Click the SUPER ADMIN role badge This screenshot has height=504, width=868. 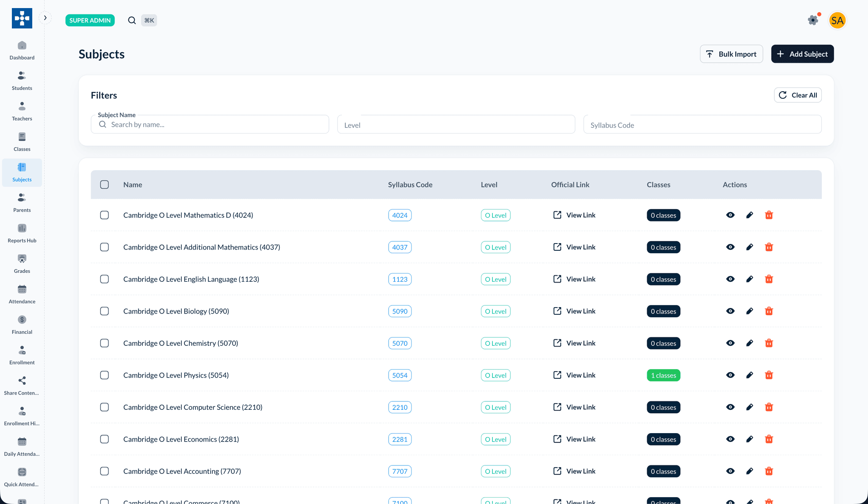[x=90, y=20]
